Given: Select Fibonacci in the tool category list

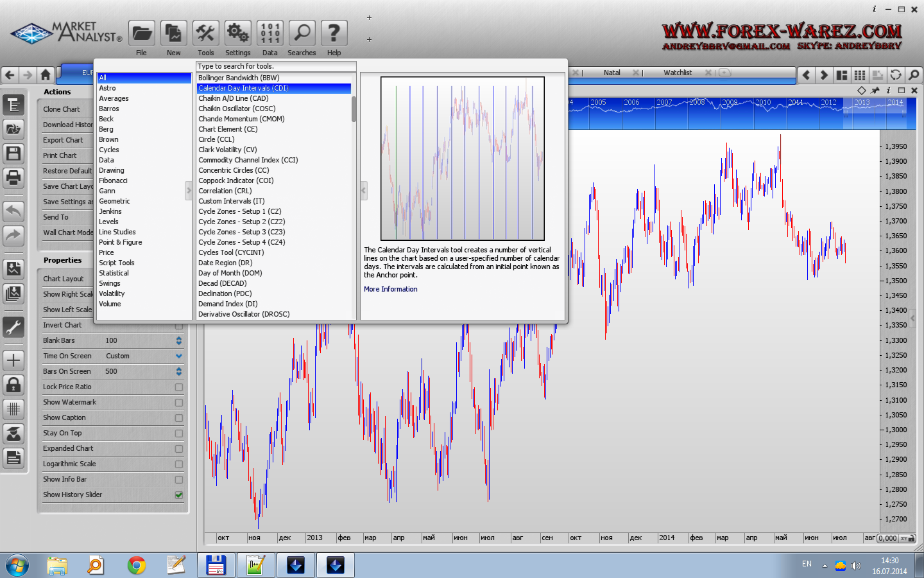Looking at the screenshot, I should coord(114,181).
